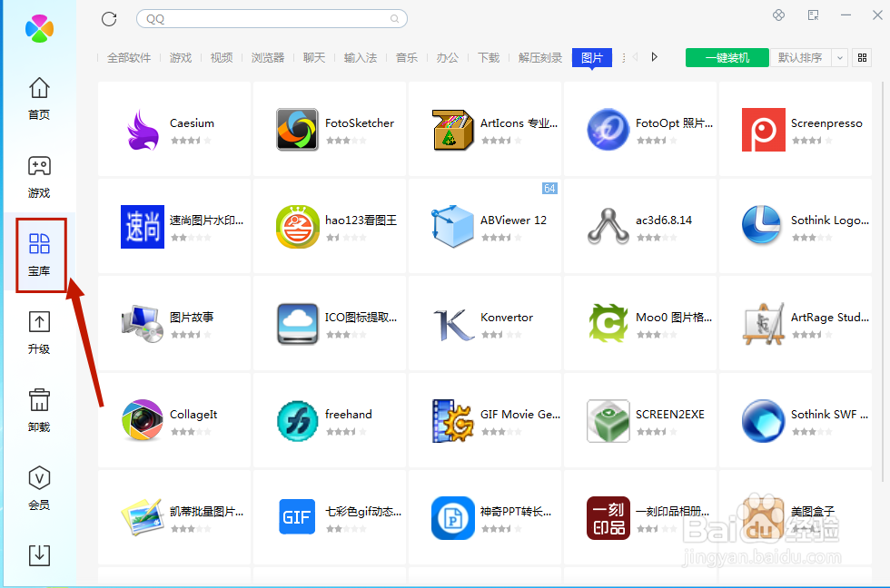The height and width of the screenshot is (588, 890).
Task: Click the 一键装机 green button
Action: click(727, 58)
